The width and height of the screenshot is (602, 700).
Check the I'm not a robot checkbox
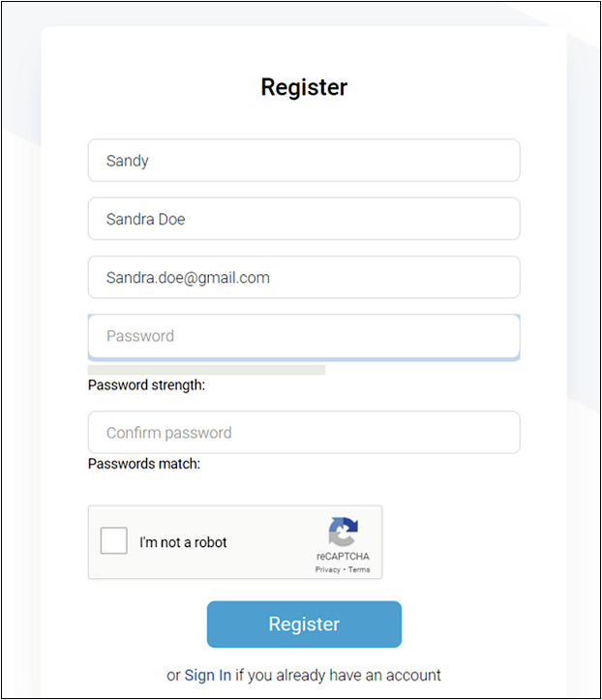(x=114, y=541)
